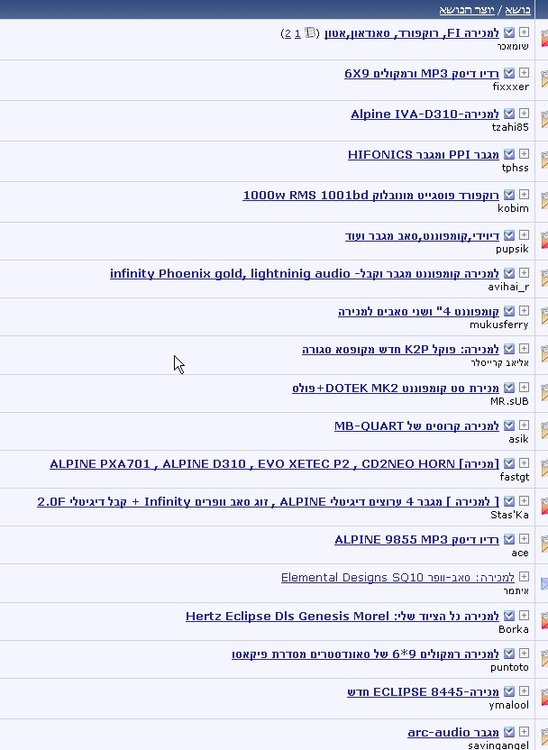
Task: Click the checkmark icon beside DOTEK MK2 thread
Action: click(509, 388)
